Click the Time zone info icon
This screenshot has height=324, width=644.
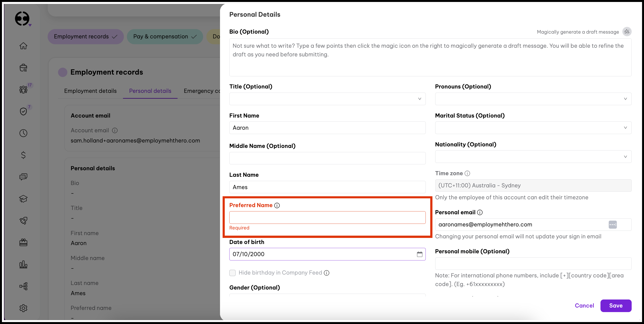pos(467,173)
